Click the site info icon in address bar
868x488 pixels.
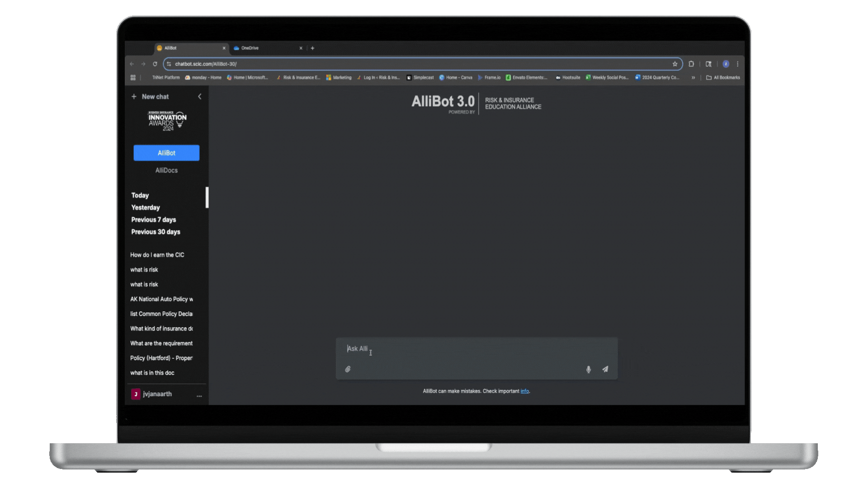pos(169,64)
